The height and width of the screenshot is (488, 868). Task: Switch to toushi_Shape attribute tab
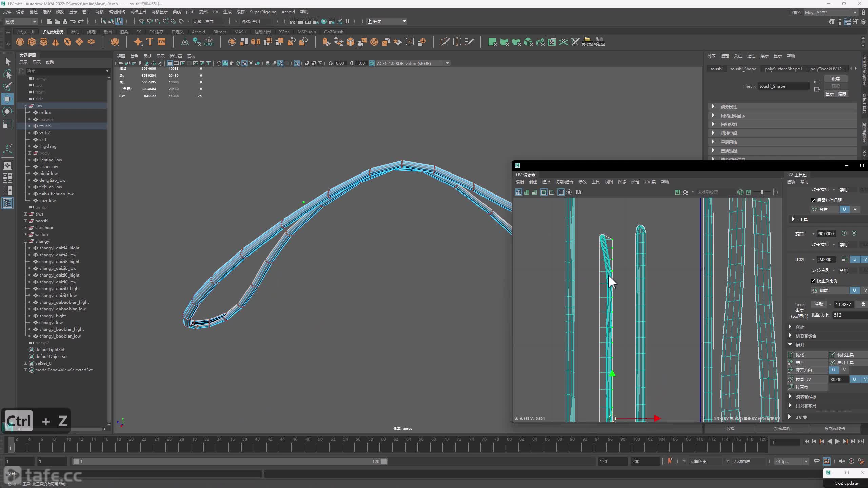point(743,69)
